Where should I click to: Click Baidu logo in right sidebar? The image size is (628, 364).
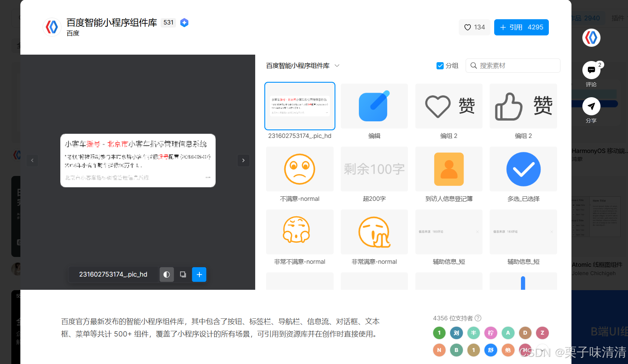(591, 38)
